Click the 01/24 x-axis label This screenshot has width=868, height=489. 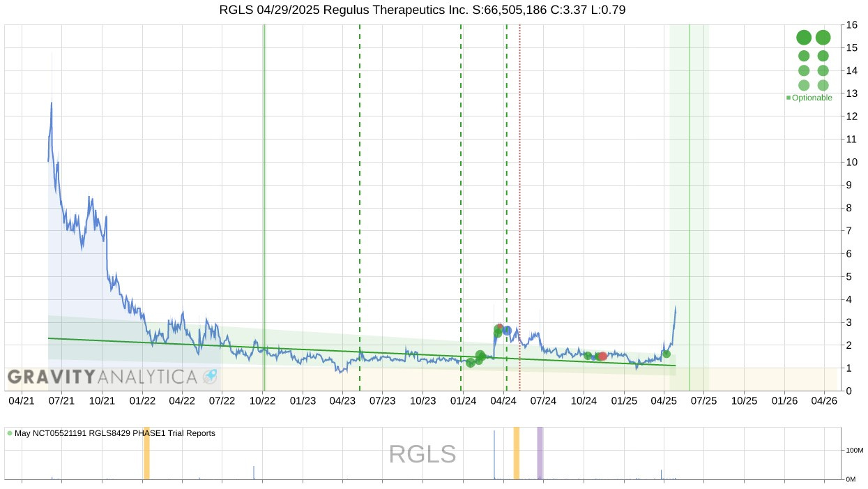pos(464,401)
